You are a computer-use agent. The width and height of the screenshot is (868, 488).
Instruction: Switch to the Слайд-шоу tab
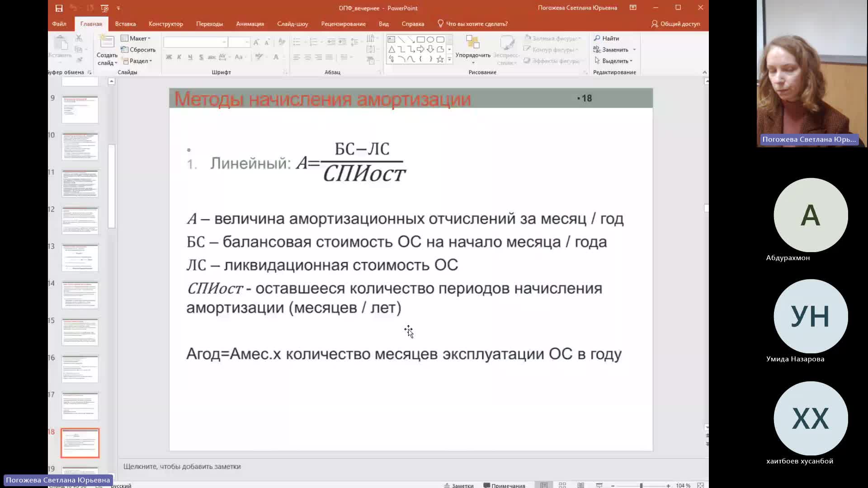point(292,24)
